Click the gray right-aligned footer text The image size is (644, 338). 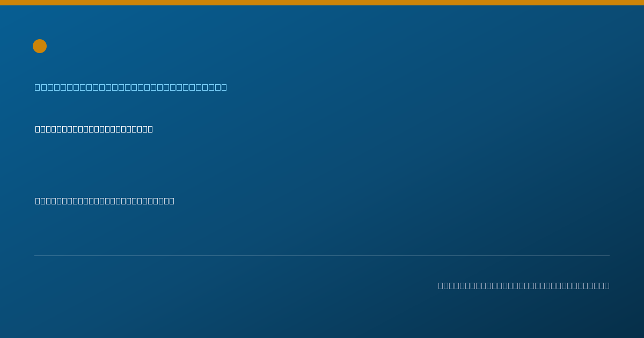[x=524, y=285]
